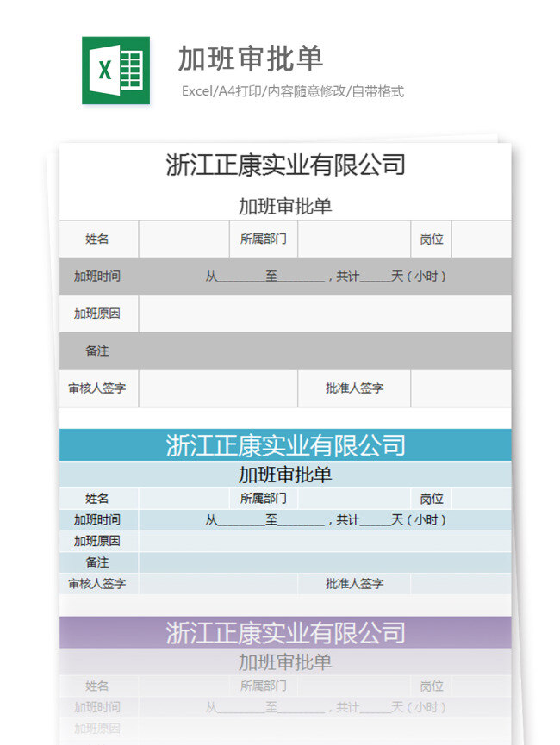
Task: Click department input cell in gray form
Action: click(354, 239)
